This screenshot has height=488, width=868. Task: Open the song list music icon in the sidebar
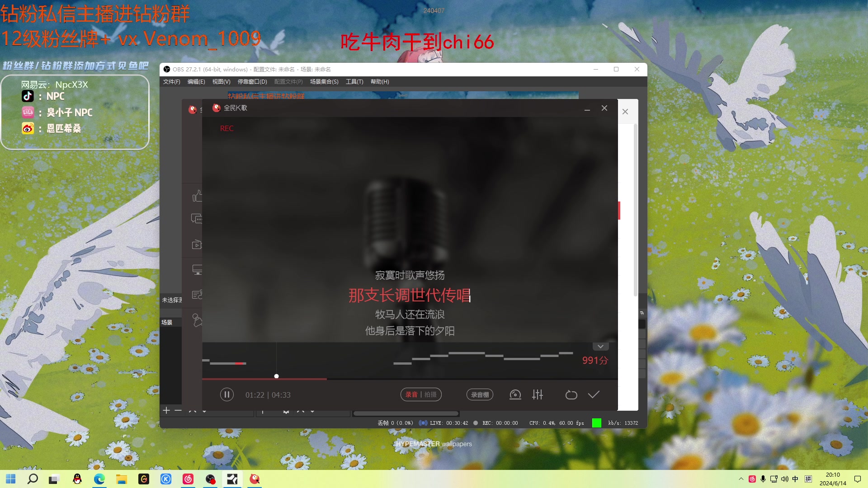(x=197, y=295)
